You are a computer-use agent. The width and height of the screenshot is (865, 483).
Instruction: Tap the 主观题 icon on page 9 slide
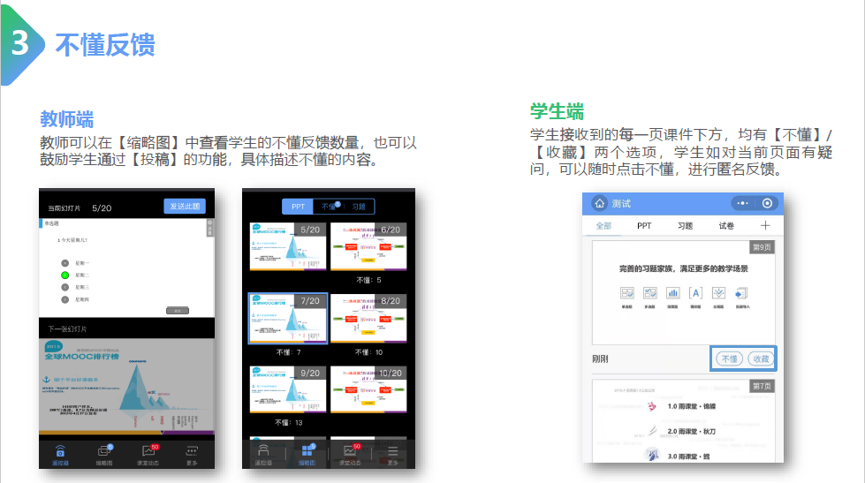coord(718,293)
